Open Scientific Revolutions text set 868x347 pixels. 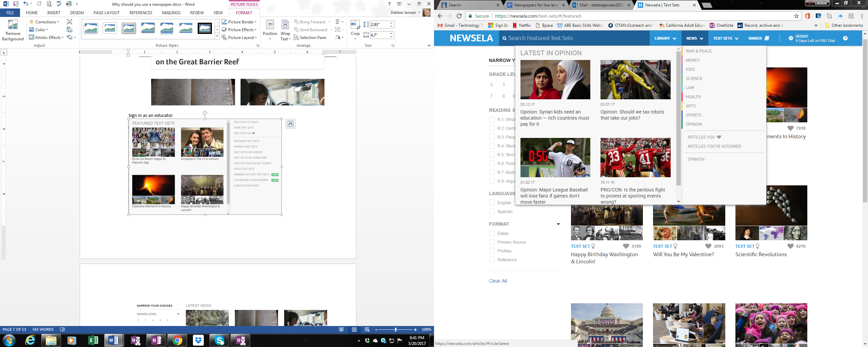tap(761, 254)
